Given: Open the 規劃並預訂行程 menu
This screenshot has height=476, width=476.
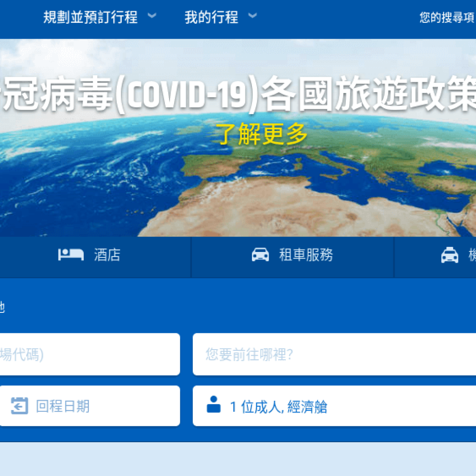Looking at the screenshot, I should (x=91, y=18).
